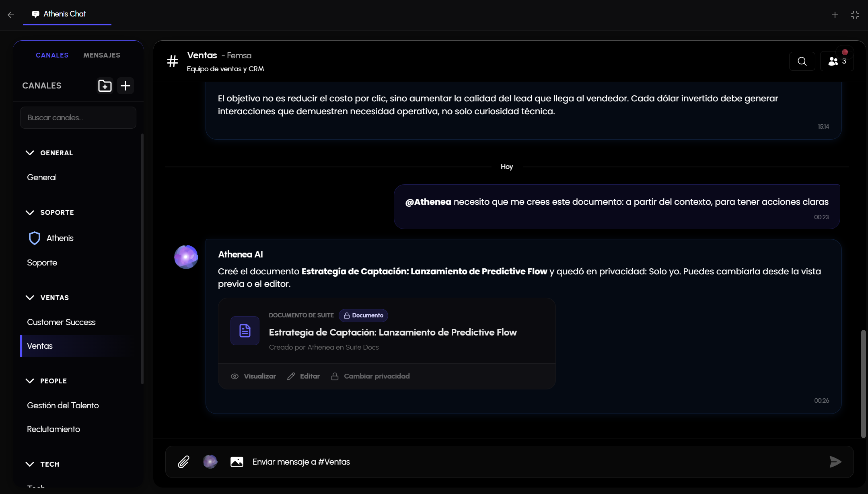This screenshot has width=868, height=494.
Task: Click the Creado por Athenea en Suite Docs text
Action: click(324, 347)
